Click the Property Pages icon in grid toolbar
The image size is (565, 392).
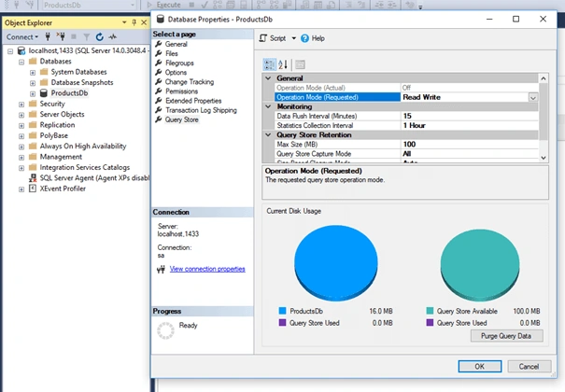point(300,64)
